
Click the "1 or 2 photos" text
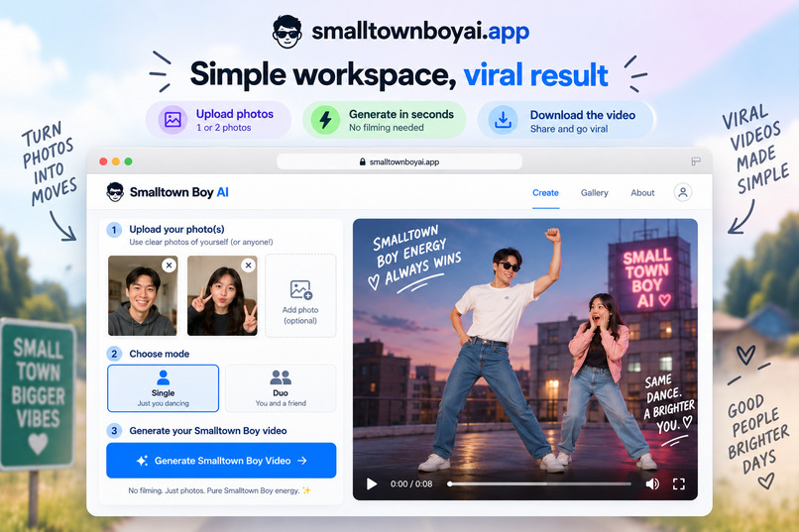(224, 127)
